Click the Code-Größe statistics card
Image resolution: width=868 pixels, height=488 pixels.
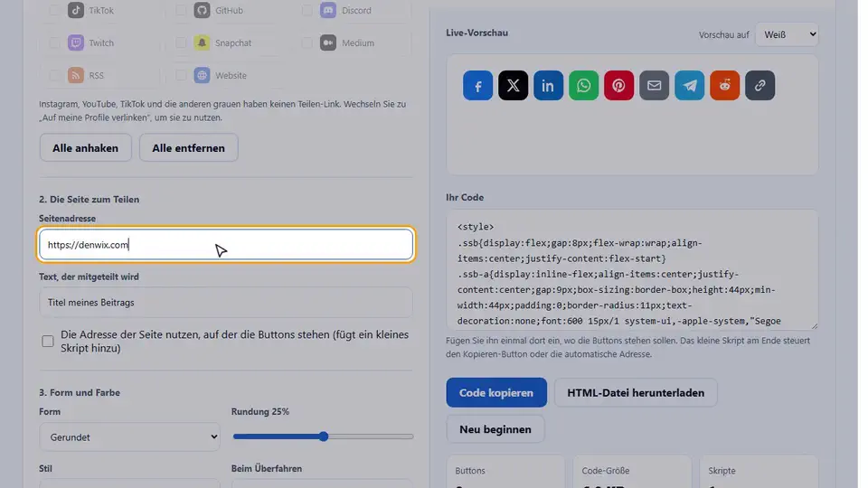coord(632,472)
